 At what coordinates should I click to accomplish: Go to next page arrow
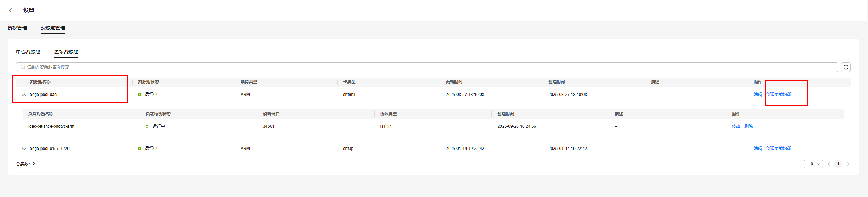(x=848, y=164)
